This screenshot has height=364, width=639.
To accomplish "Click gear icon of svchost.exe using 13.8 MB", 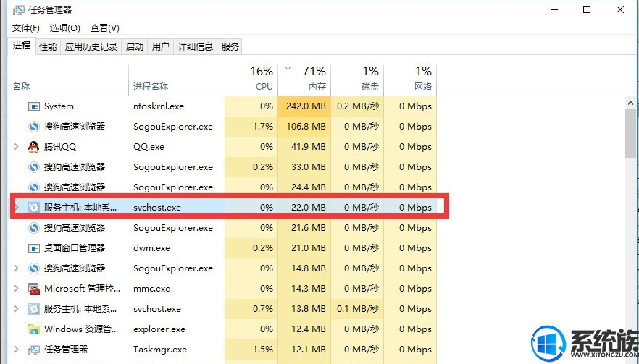I will point(33,308).
